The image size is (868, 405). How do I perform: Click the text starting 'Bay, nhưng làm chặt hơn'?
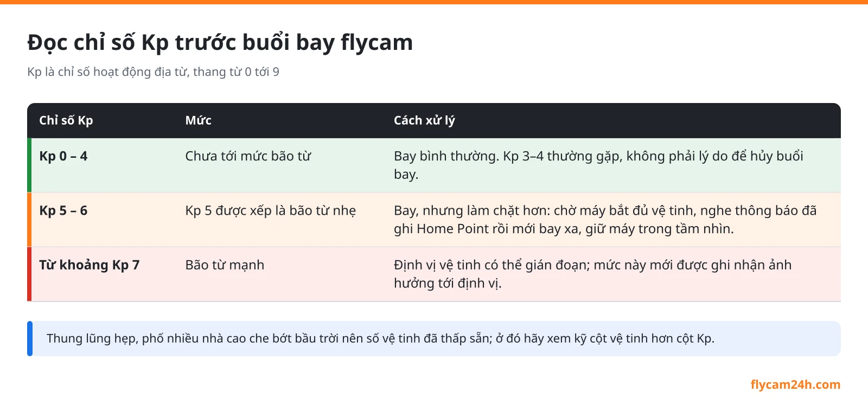coord(605,220)
